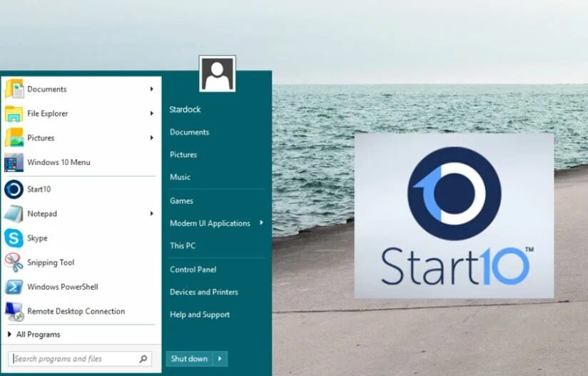
Task: Click the Search programs and files field
Action: click(80, 359)
